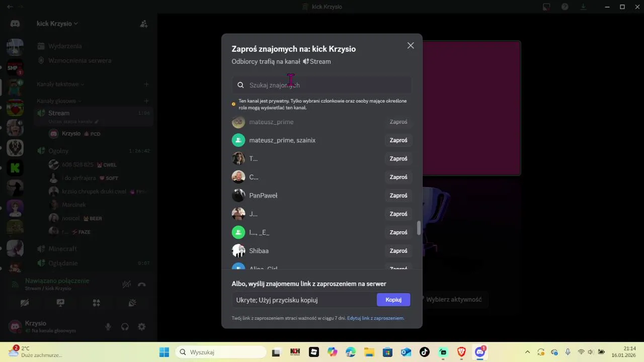Open user settings gear icon

point(142,327)
